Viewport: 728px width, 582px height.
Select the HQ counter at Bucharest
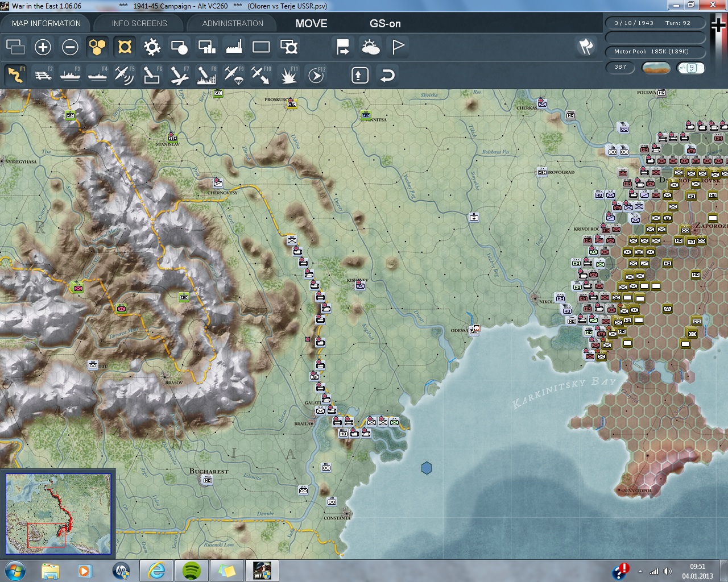(208, 480)
